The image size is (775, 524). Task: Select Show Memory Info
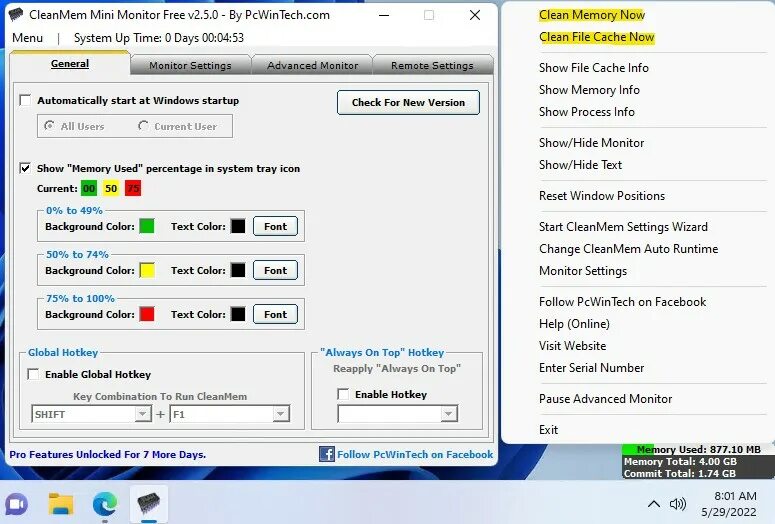[x=589, y=90]
